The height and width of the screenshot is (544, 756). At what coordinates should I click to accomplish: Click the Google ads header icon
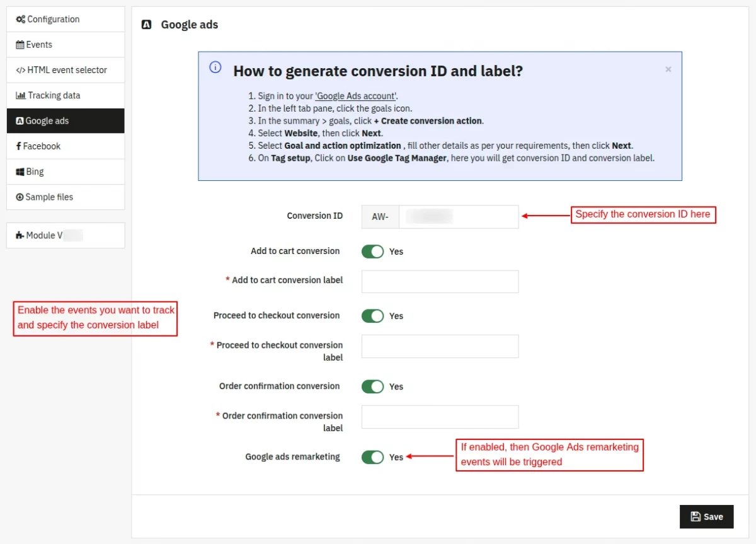(146, 25)
